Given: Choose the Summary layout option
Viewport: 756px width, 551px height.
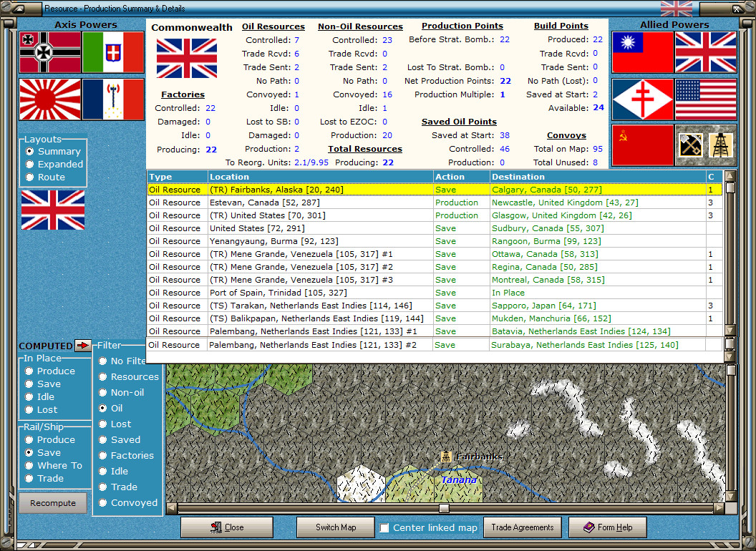Looking at the screenshot, I should click(x=30, y=152).
